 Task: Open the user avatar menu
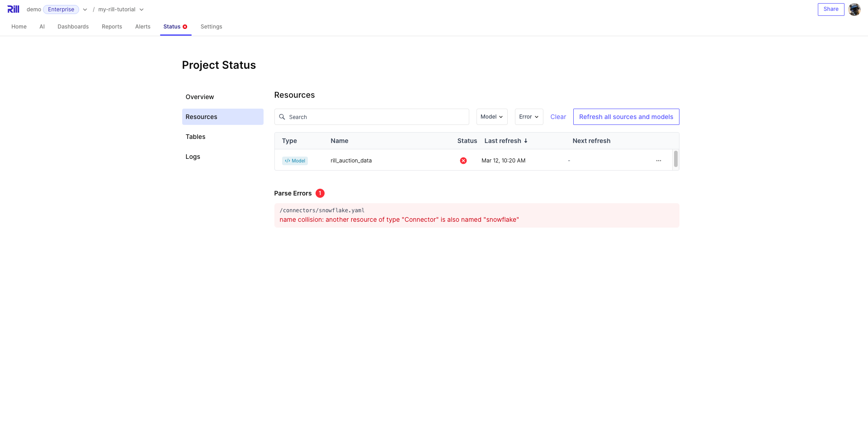click(x=854, y=10)
